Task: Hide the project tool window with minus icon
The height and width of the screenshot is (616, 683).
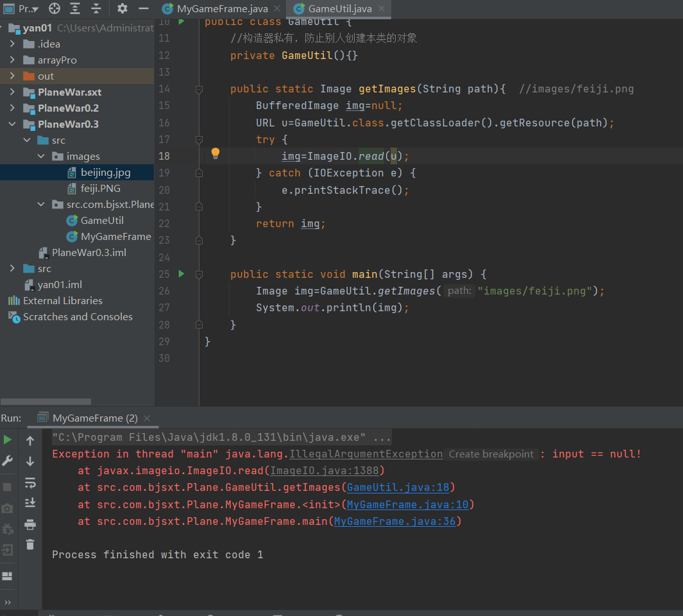Action: pyautogui.click(x=143, y=8)
